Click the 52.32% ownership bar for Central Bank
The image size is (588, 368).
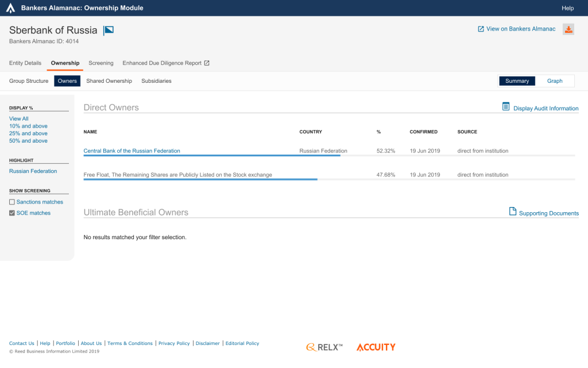coord(212,155)
